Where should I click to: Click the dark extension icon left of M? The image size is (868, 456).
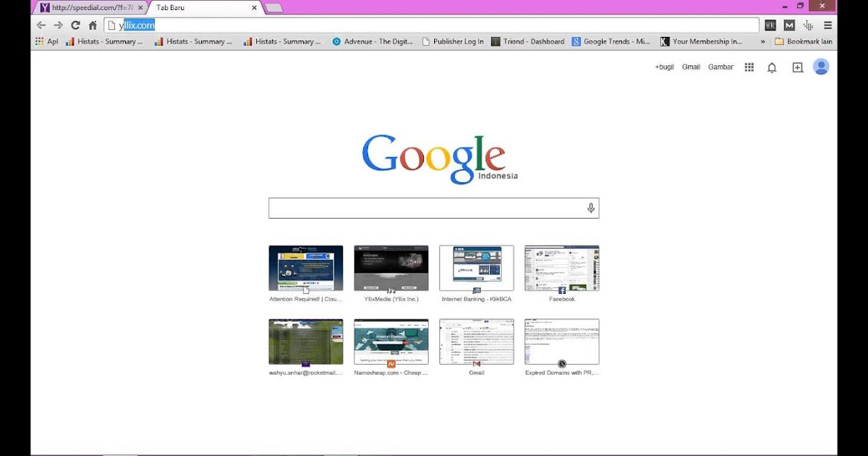point(771,25)
